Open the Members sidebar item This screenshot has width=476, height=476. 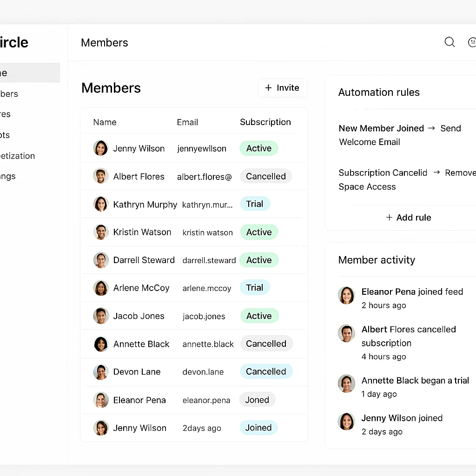[9, 94]
